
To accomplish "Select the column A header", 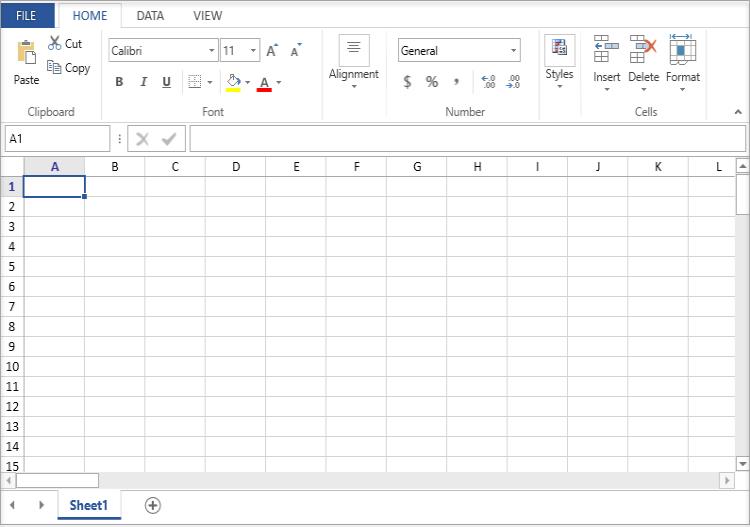I will [x=55, y=167].
